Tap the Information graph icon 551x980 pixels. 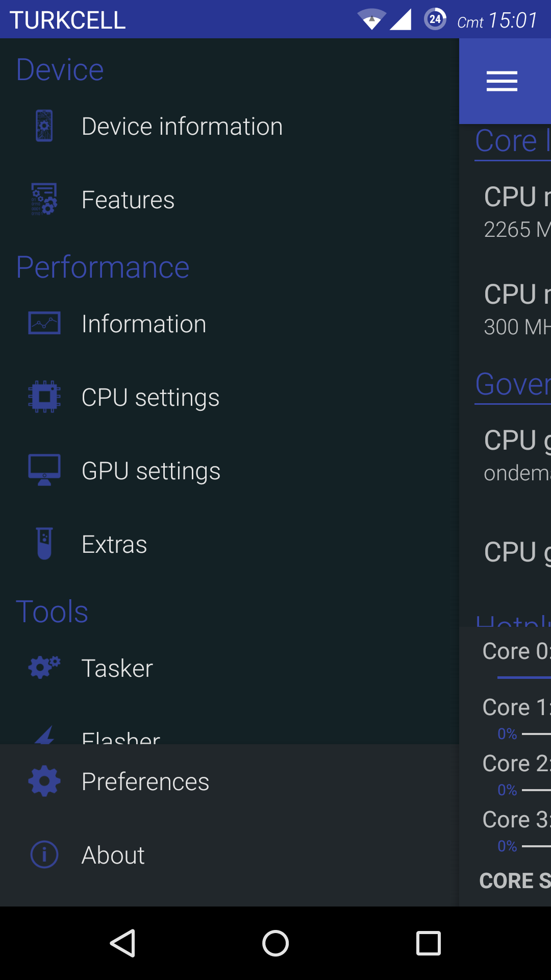tap(44, 324)
